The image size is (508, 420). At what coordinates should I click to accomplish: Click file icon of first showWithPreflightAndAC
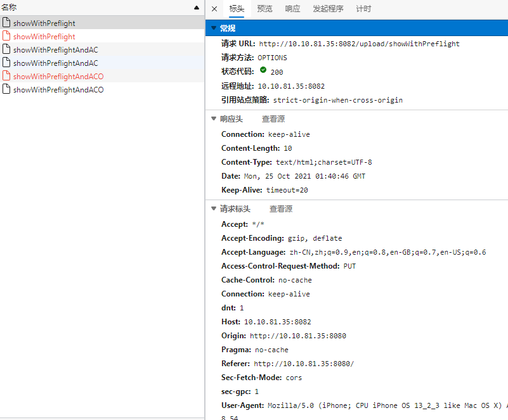[x=6, y=49]
